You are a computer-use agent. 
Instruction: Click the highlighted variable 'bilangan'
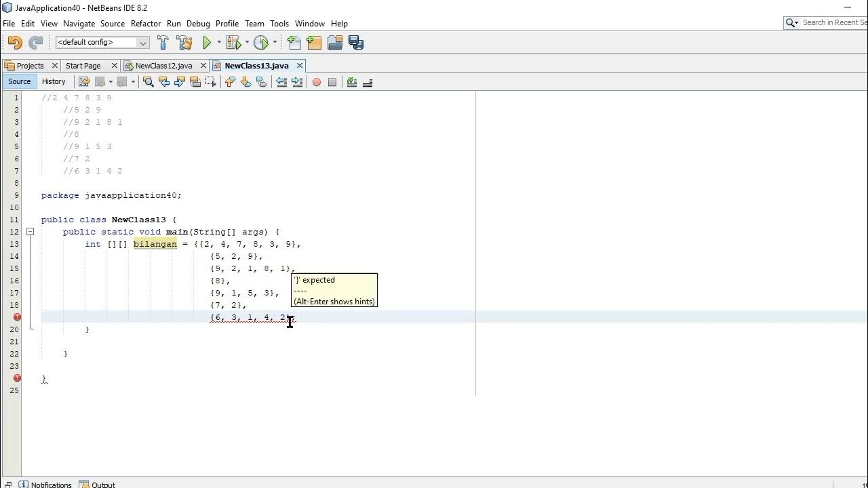click(155, 244)
